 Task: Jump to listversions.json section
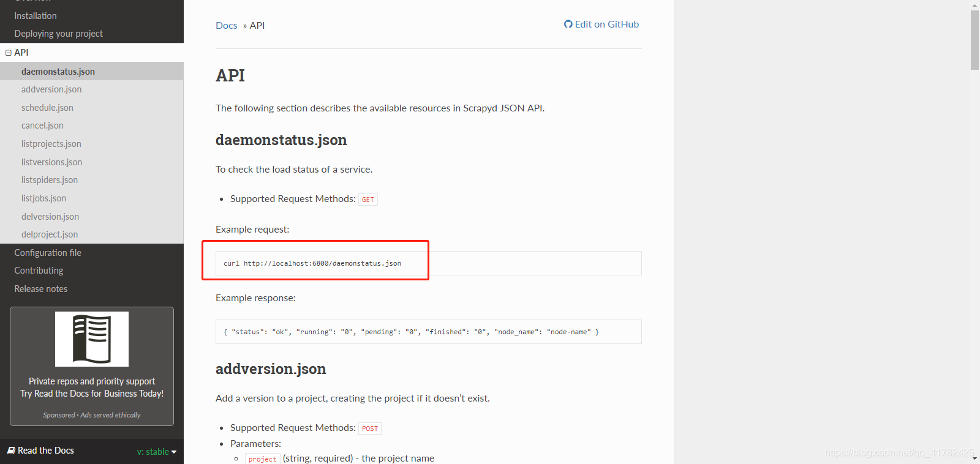click(51, 162)
